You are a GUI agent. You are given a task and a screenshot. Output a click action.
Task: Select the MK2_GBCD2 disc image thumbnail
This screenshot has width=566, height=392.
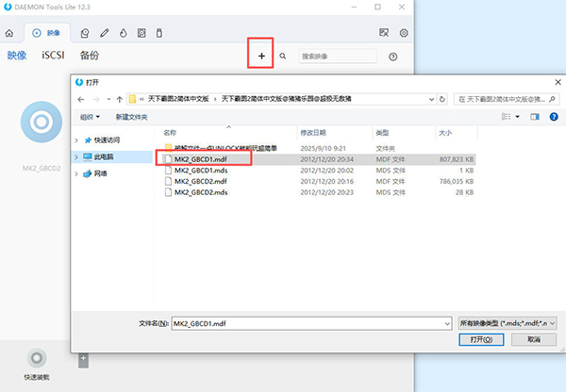tap(42, 122)
